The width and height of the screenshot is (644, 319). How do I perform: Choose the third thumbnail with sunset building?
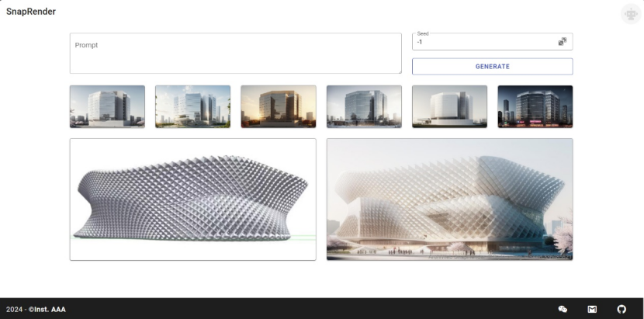coord(278,106)
